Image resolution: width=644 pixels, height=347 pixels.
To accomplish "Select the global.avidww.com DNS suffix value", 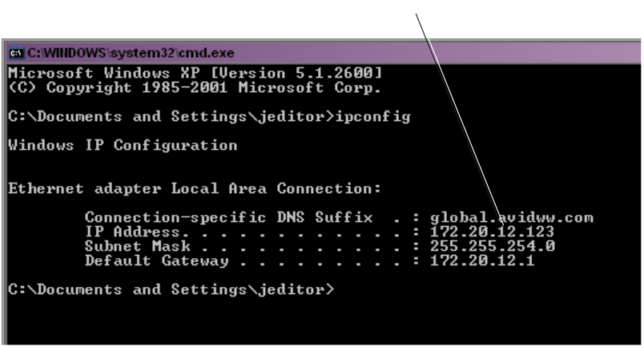I will tap(512, 217).
